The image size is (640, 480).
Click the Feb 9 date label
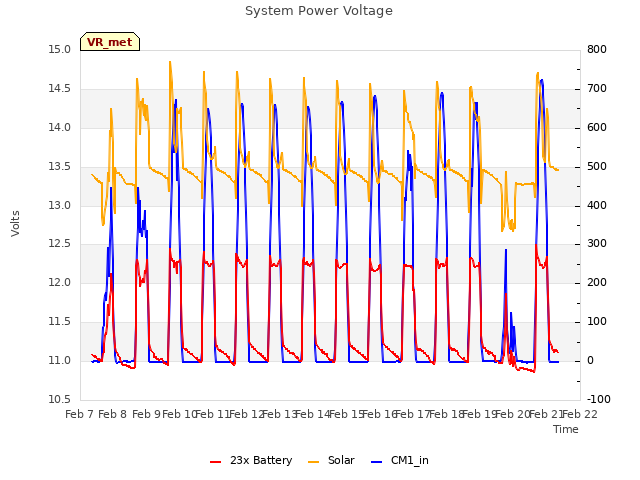click(x=147, y=414)
